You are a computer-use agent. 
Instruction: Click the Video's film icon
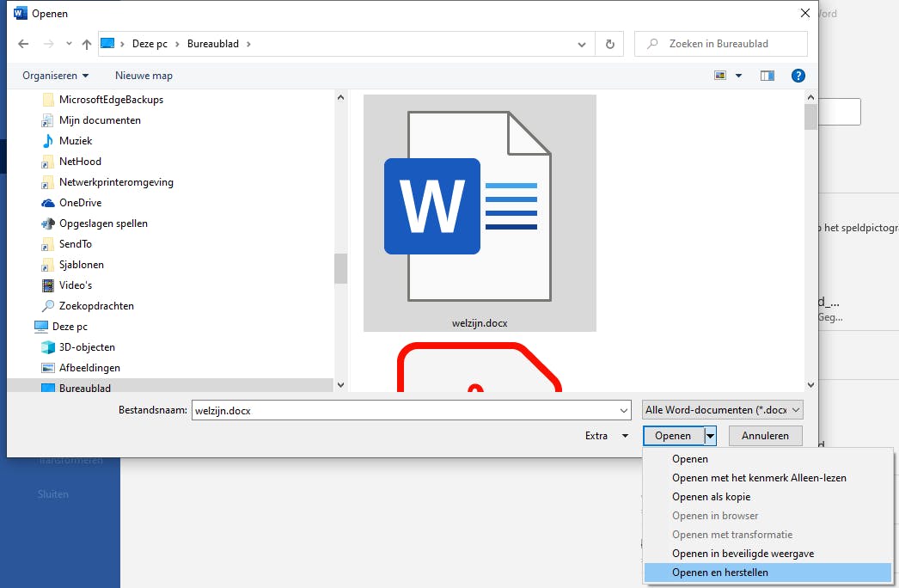coord(48,285)
